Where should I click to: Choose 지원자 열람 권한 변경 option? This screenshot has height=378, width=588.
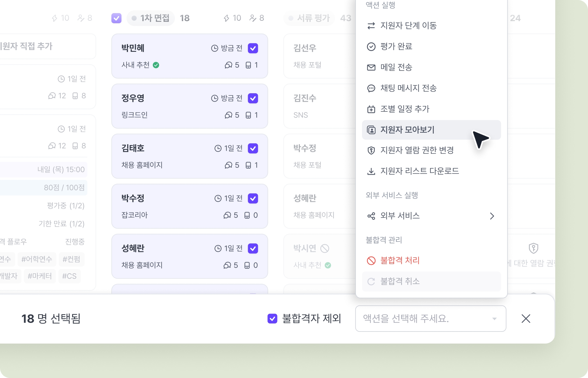tap(417, 150)
